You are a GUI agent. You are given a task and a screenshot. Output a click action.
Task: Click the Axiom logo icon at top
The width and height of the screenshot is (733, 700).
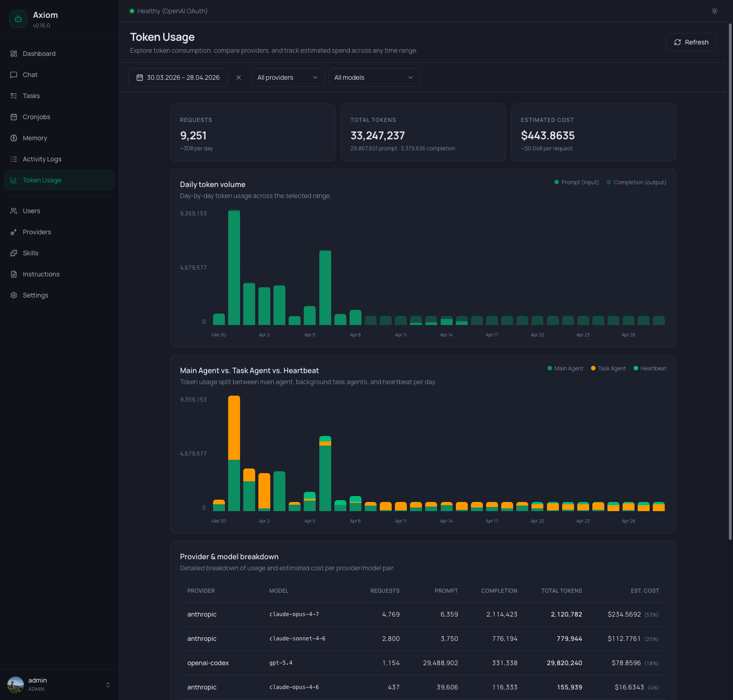[18, 19]
